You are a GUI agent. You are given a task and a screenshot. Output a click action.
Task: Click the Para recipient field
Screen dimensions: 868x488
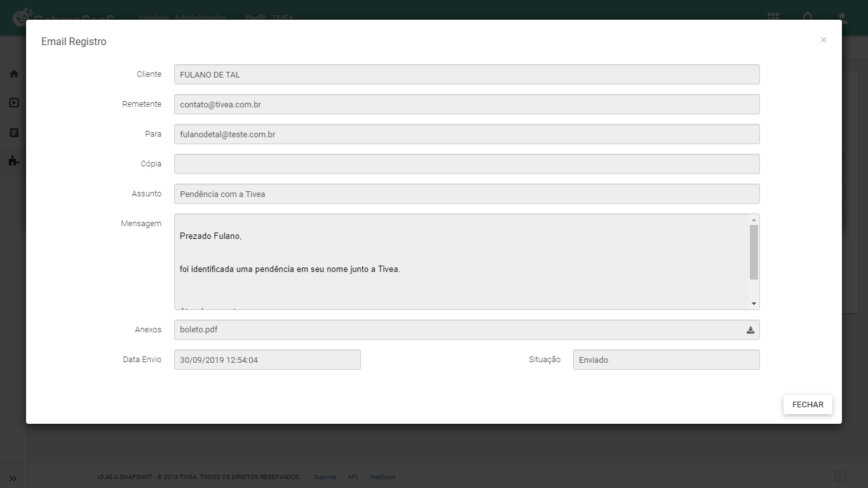(467, 134)
